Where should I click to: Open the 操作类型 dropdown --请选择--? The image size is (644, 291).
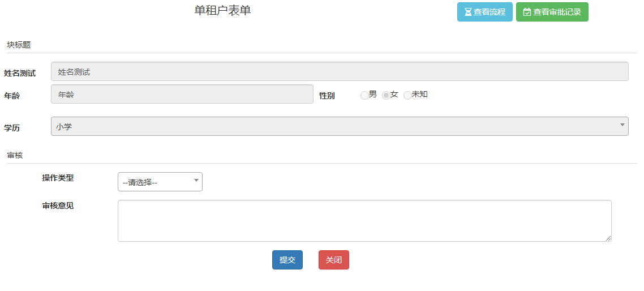click(160, 182)
